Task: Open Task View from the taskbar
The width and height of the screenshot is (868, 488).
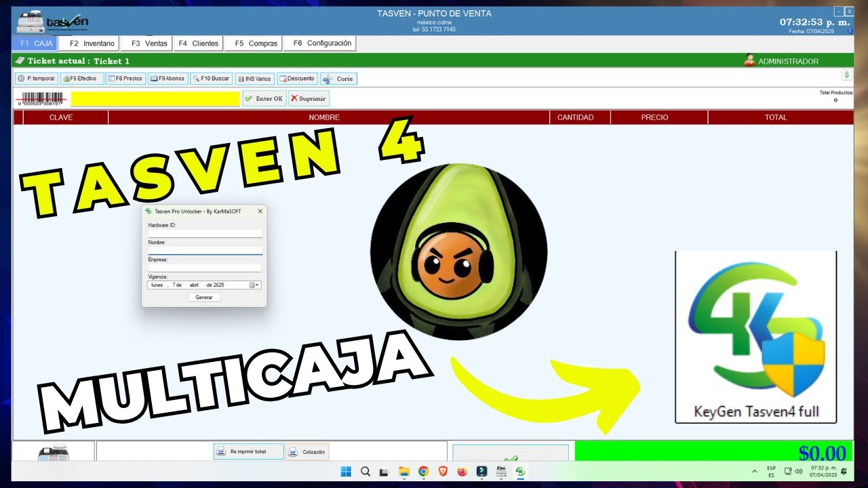Action: coord(384,471)
